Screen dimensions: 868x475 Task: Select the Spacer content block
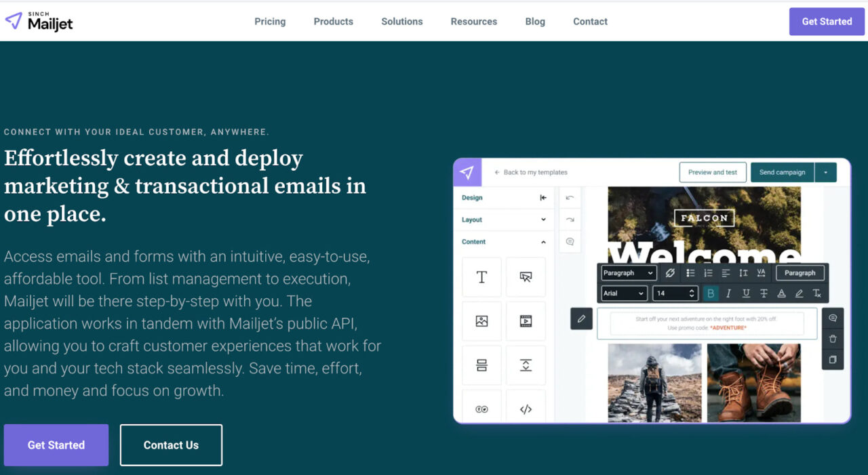(526, 365)
